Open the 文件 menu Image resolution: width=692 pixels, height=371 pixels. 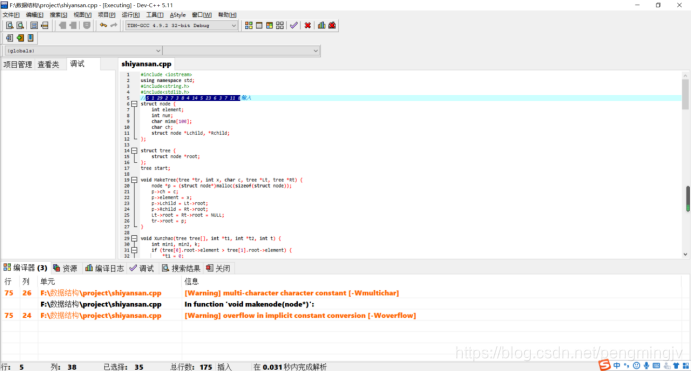(x=11, y=15)
